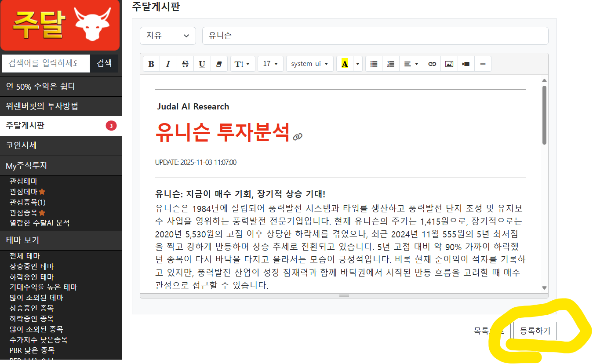Insert a horizontal rule line

(483, 64)
